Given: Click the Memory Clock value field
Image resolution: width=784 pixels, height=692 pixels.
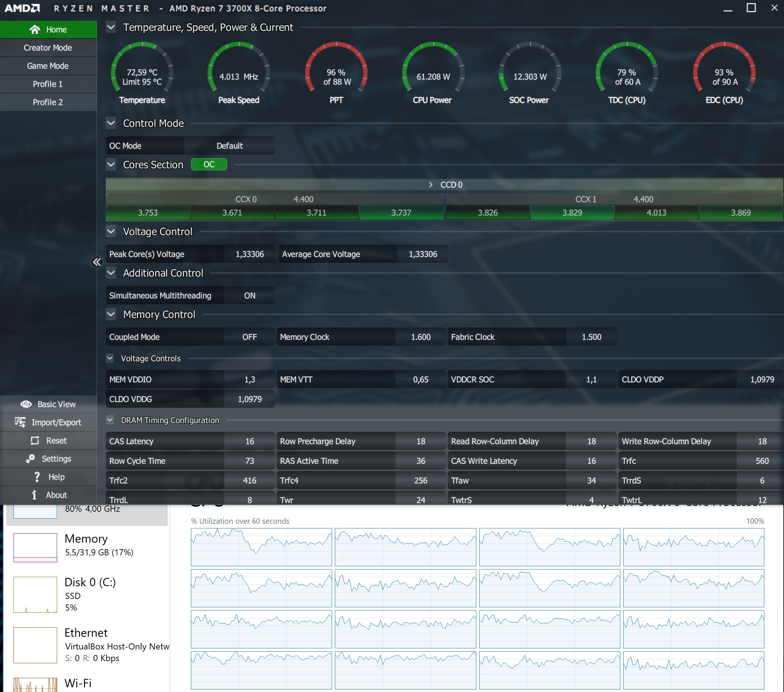Looking at the screenshot, I should (420, 337).
